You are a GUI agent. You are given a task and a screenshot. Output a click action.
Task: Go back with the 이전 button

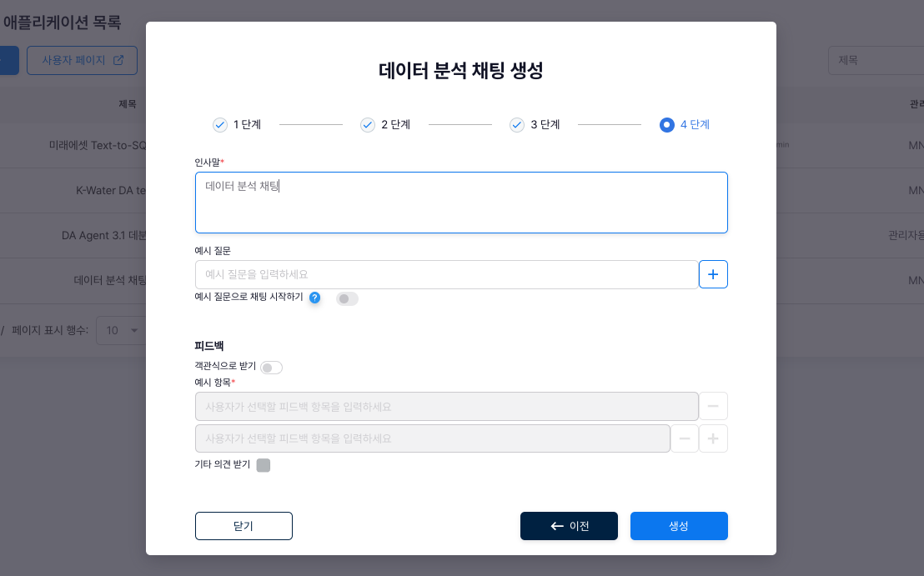click(x=569, y=526)
